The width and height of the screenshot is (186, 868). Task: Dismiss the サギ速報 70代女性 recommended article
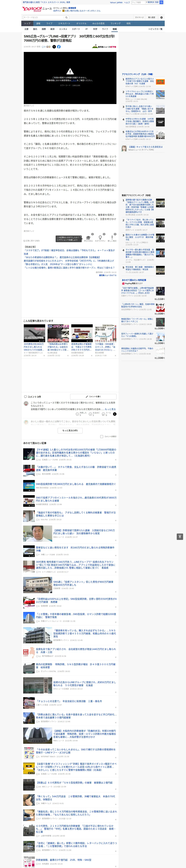(x=115, y=460)
